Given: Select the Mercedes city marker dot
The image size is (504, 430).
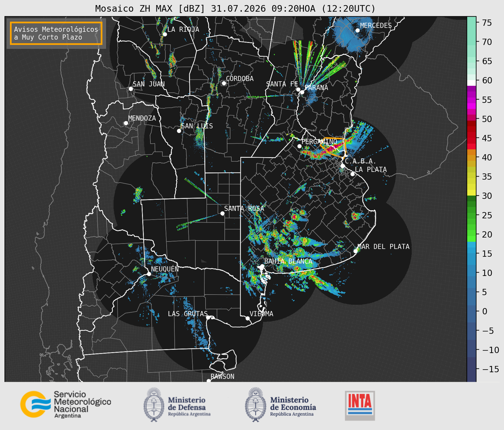Looking at the screenshot, I should click(x=357, y=31).
